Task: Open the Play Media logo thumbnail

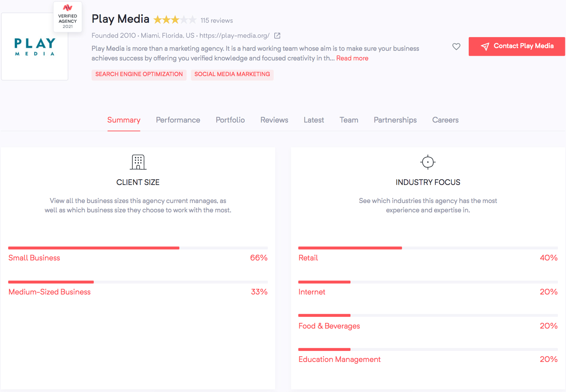Action: [x=35, y=47]
